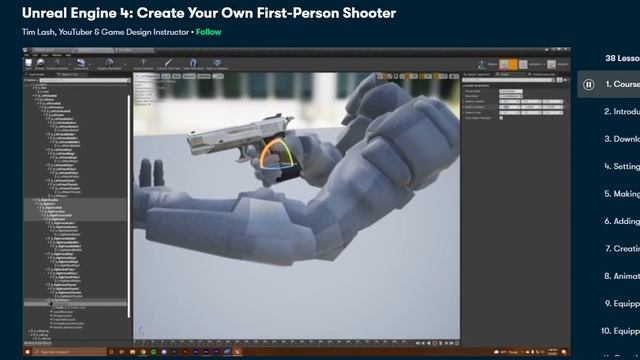This screenshot has width=640, height=360.
Task: Click the Section Selection toolbar icon
Action: point(144,63)
